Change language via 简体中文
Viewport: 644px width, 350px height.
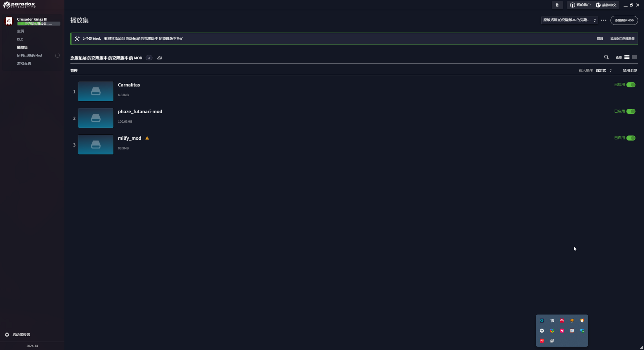[606, 5]
